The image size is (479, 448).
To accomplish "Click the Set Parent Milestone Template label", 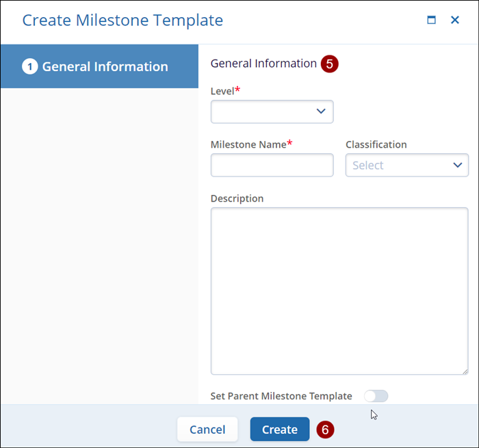I will coord(281,396).
